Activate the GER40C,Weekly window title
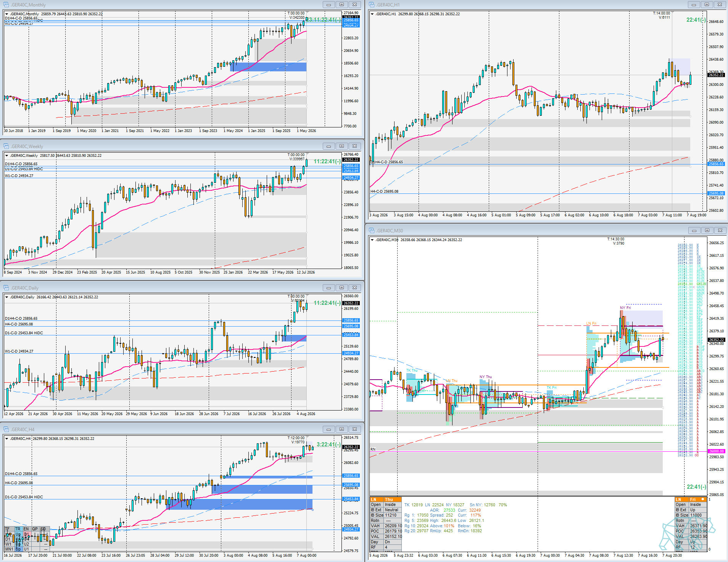The image size is (728, 562). (x=27, y=147)
